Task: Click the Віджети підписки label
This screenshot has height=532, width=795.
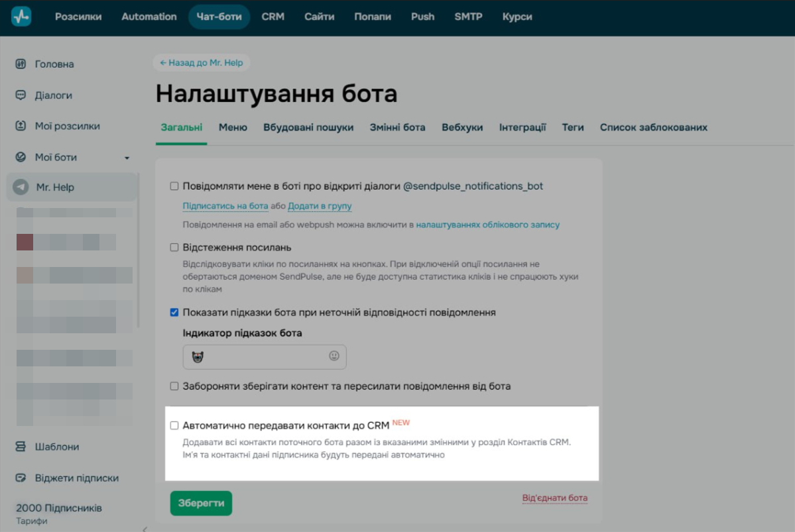Action: coord(76,478)
